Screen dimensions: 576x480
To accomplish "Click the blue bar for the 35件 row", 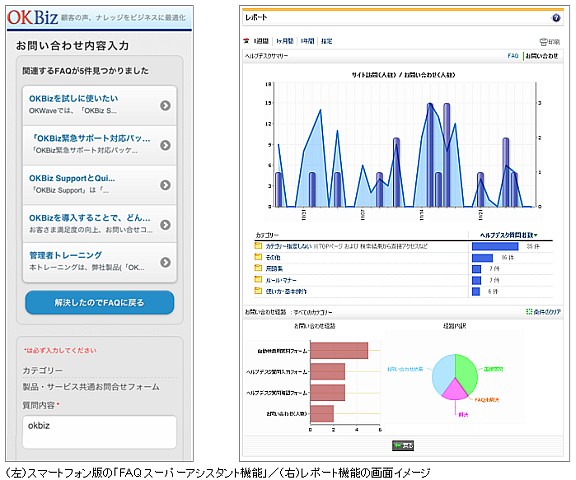I will point(495,246).
